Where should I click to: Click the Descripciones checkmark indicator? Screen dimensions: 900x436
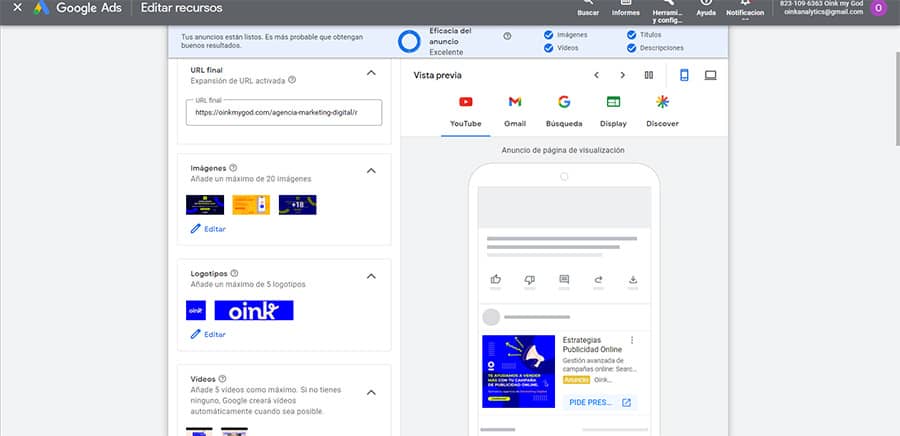(631, 48)
